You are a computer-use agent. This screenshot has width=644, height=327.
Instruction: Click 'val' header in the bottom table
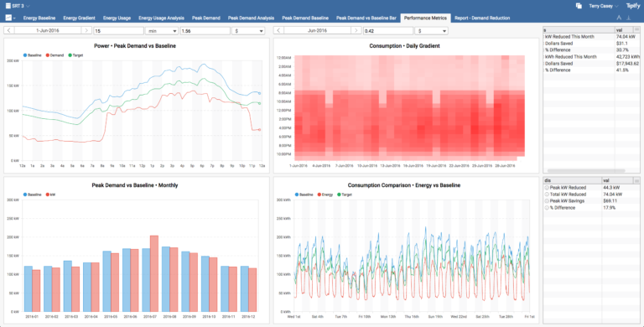click(618, 181)
